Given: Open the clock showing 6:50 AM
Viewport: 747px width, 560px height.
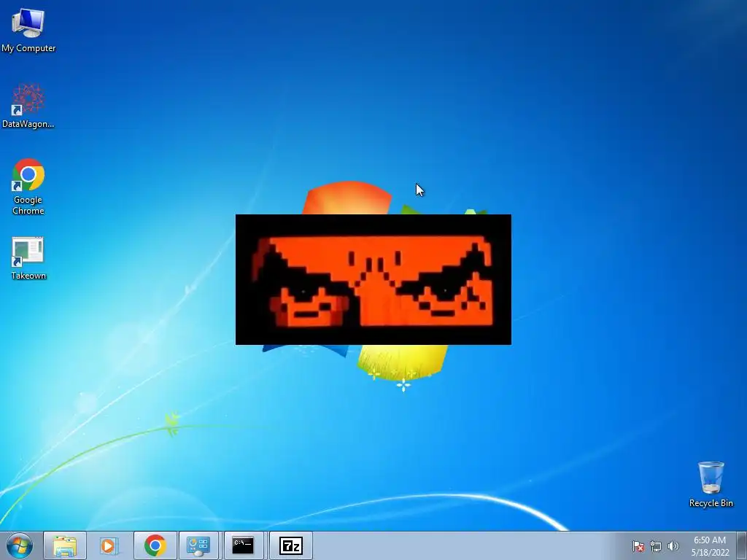Looking at the screenshot, I should [x=710, y=546].
